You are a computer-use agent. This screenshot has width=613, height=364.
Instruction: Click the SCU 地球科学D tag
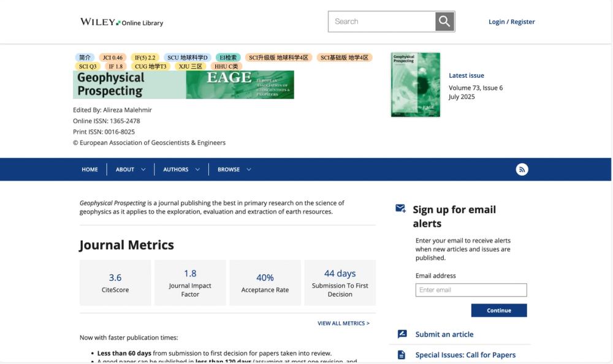point(187,58)
